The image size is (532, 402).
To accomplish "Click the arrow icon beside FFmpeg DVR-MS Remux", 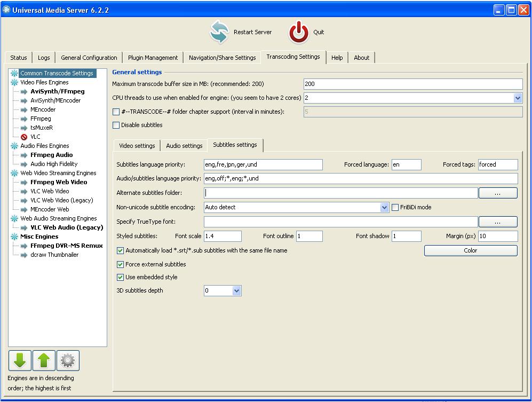I will (x=24, y=246).
